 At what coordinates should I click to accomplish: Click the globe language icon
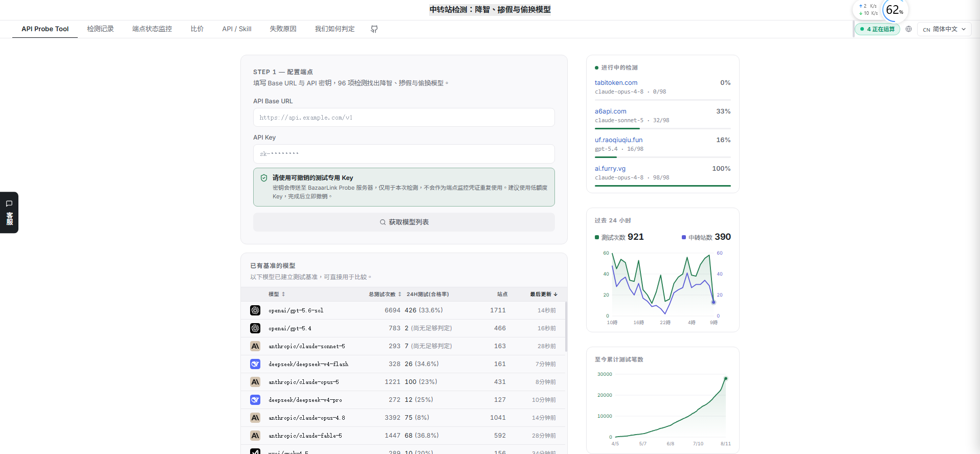908,29
